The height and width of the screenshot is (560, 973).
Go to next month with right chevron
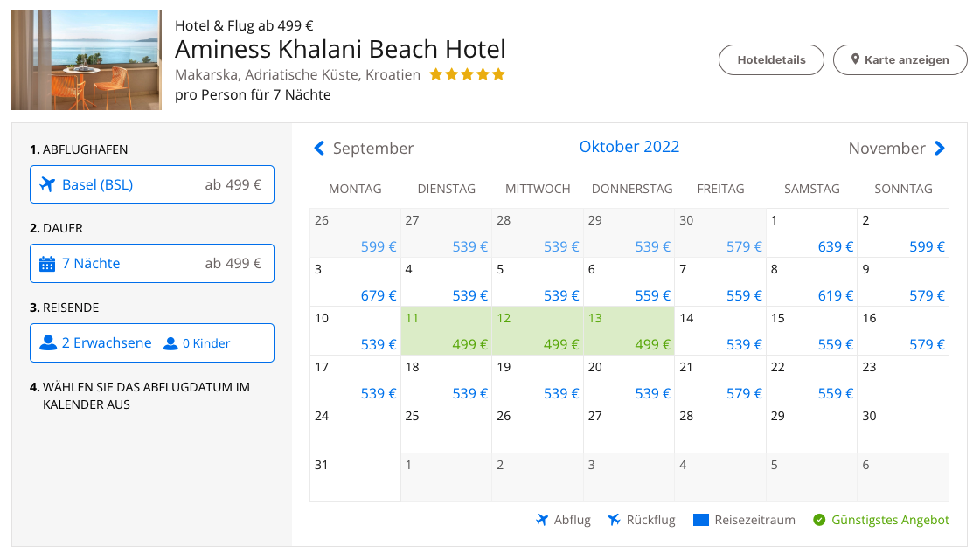940,149
